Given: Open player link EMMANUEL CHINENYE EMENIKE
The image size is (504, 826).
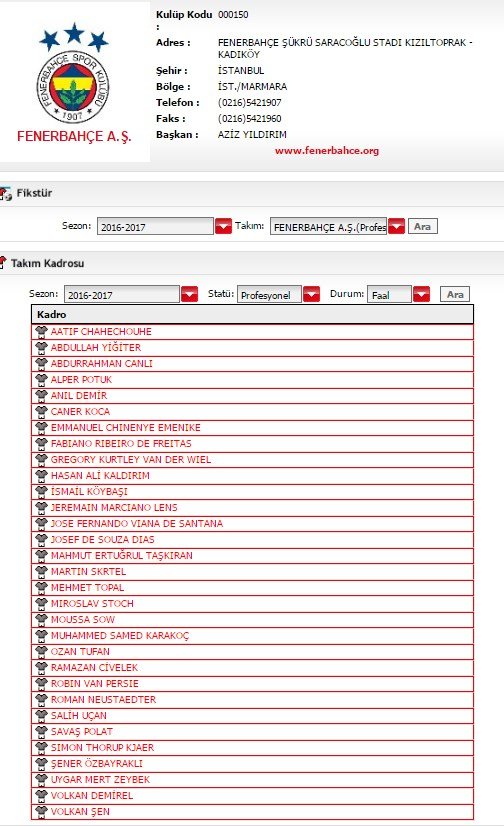Looking at the screenshot, I should [125, 427].
